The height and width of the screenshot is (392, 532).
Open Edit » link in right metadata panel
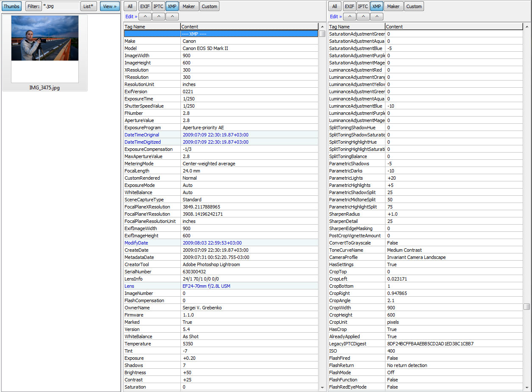coord(335,17)
